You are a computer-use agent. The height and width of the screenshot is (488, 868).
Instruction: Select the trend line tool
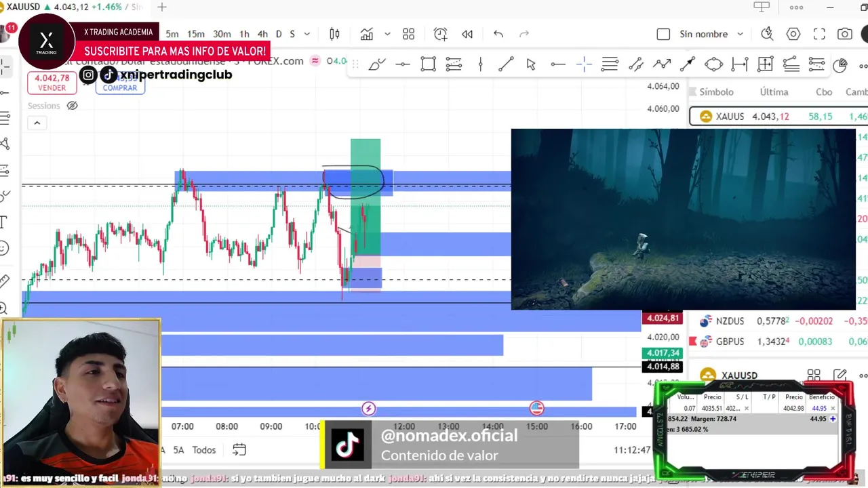pyautogui.click(x=506, y=64)
